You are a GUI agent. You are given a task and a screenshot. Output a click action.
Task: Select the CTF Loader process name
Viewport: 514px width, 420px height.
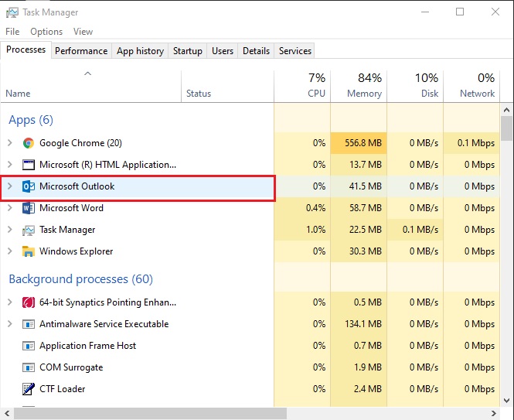point(63,389)
